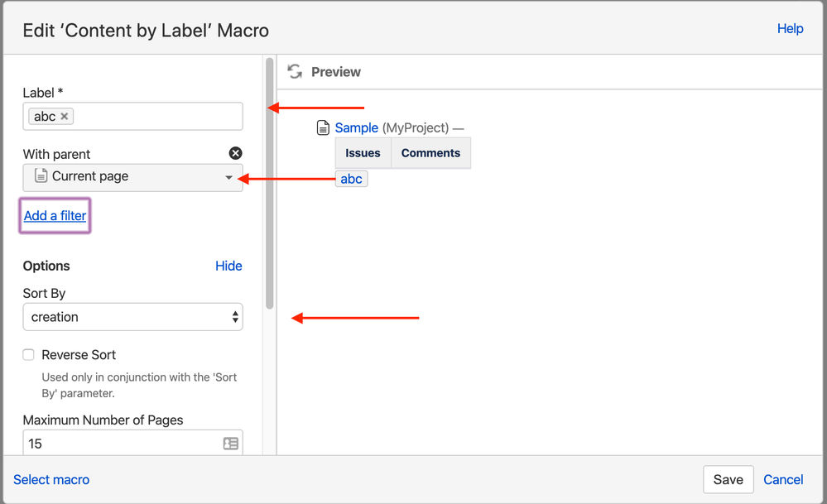Click the Select macro link
The height and width of the screenshot is (504, 827).
coord(51,480)
